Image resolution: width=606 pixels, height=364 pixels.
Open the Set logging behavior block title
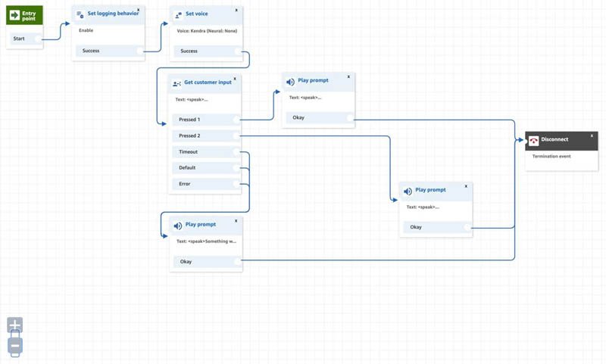coord(113,13)
